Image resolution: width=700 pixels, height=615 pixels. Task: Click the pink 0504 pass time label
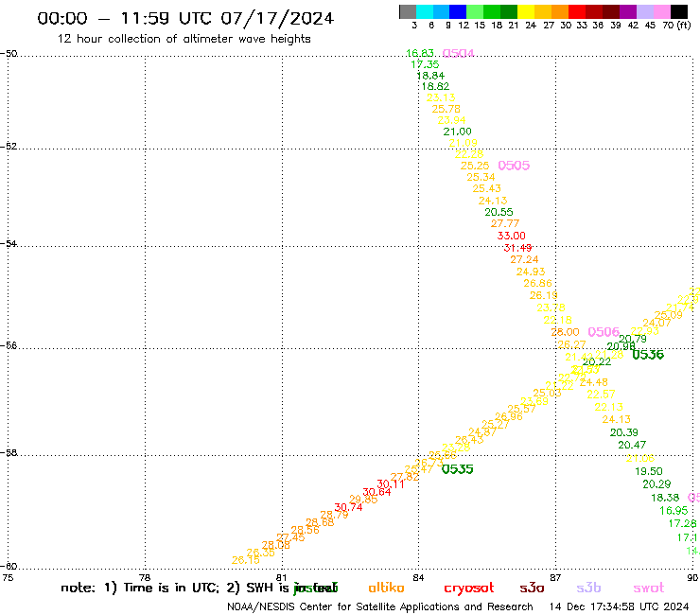tap(458, 53)
